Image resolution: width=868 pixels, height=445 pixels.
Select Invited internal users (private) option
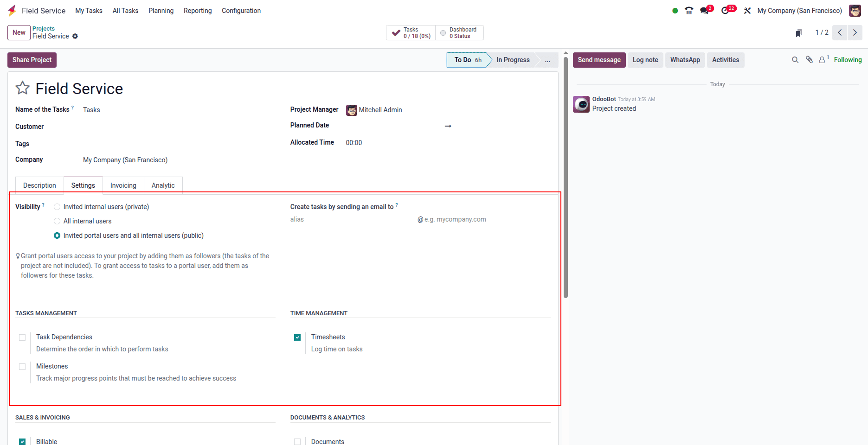[x=57, y=207]
